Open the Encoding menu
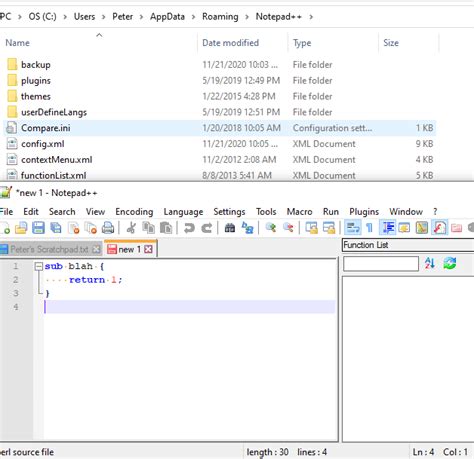 pos(134,212)
